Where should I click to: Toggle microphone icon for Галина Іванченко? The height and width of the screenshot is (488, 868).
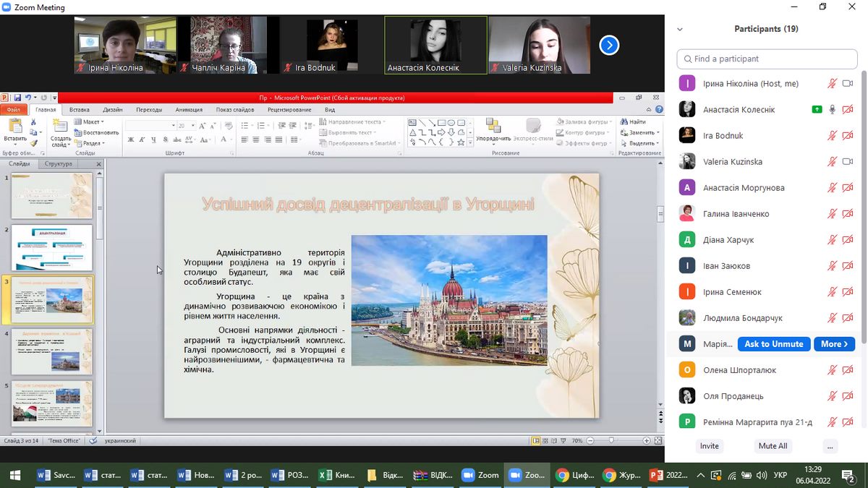(x=833, y=214)
